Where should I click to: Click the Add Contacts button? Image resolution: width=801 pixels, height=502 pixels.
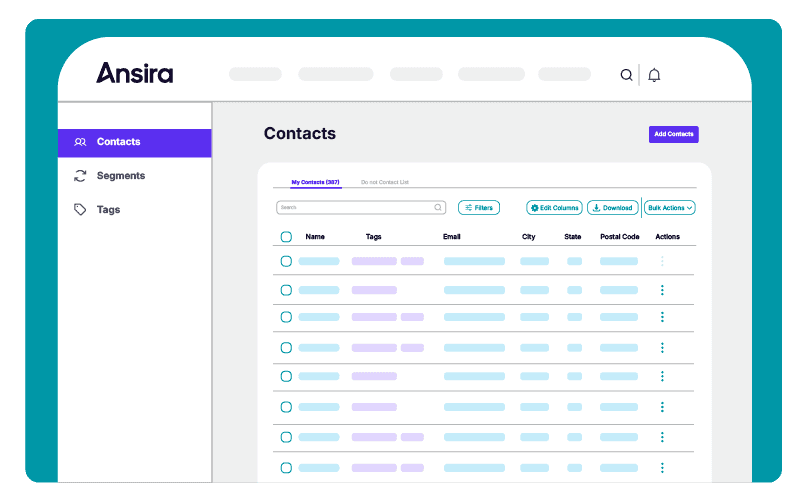tap(673, 134)
